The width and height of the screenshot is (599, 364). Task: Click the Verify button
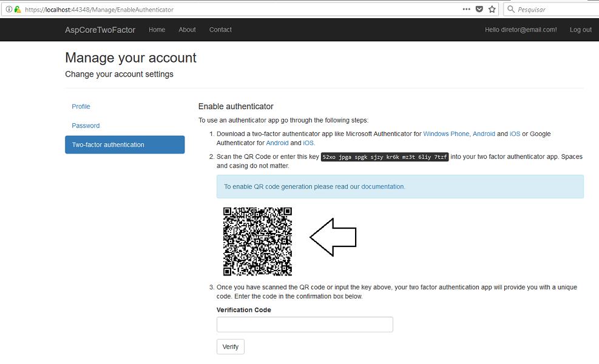pos(231,347)
